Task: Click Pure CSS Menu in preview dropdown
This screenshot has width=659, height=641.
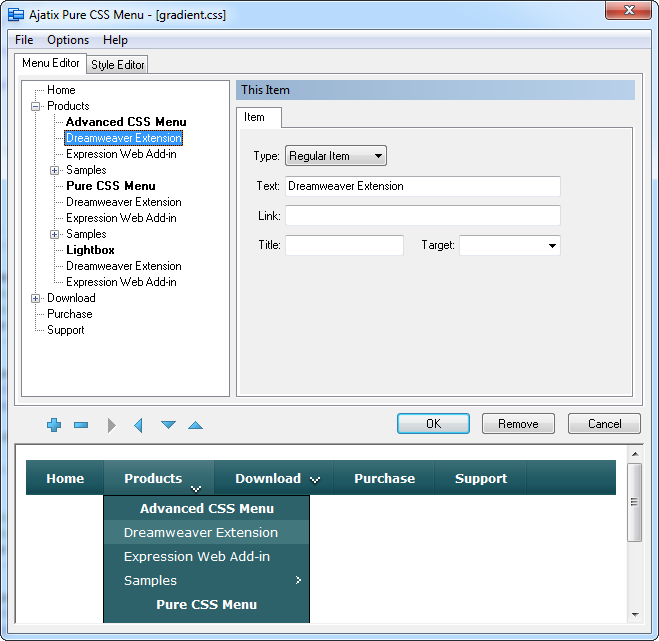Action: [x=206, y=604]
